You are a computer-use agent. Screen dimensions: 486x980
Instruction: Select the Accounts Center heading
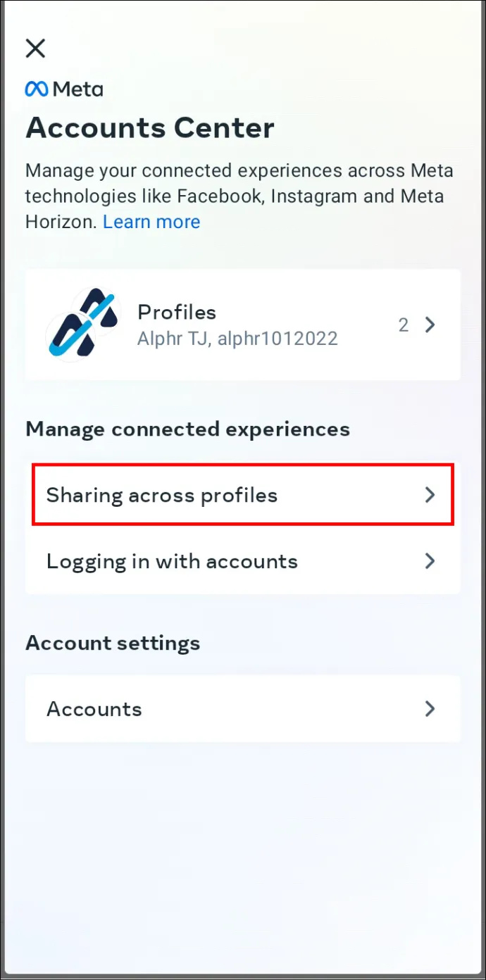coord(150,128)
